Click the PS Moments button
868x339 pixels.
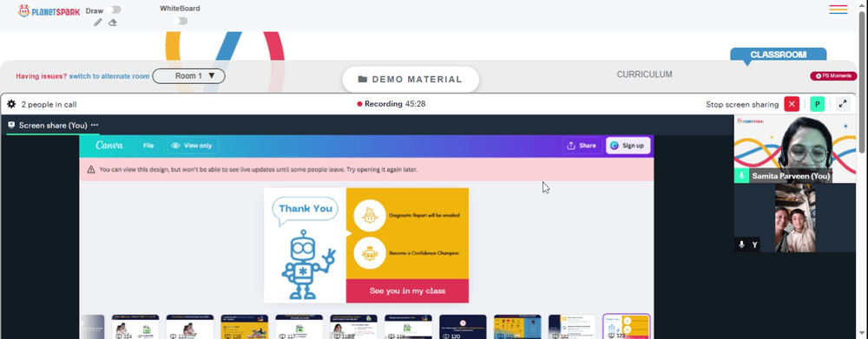pos(833,75)
